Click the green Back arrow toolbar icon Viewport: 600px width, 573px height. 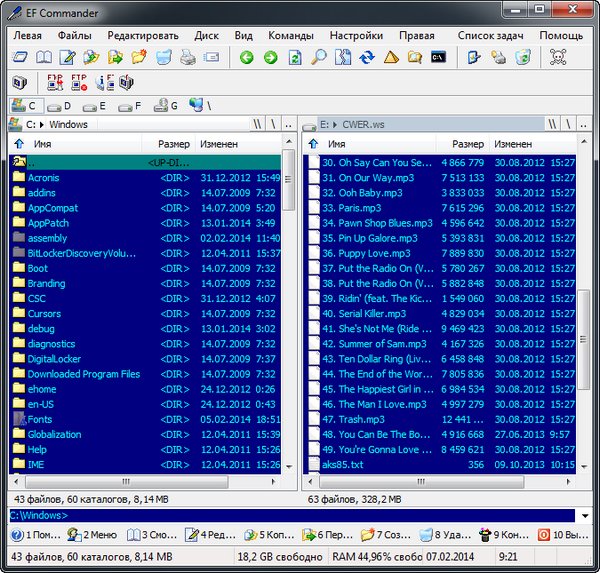coord(247,58)
